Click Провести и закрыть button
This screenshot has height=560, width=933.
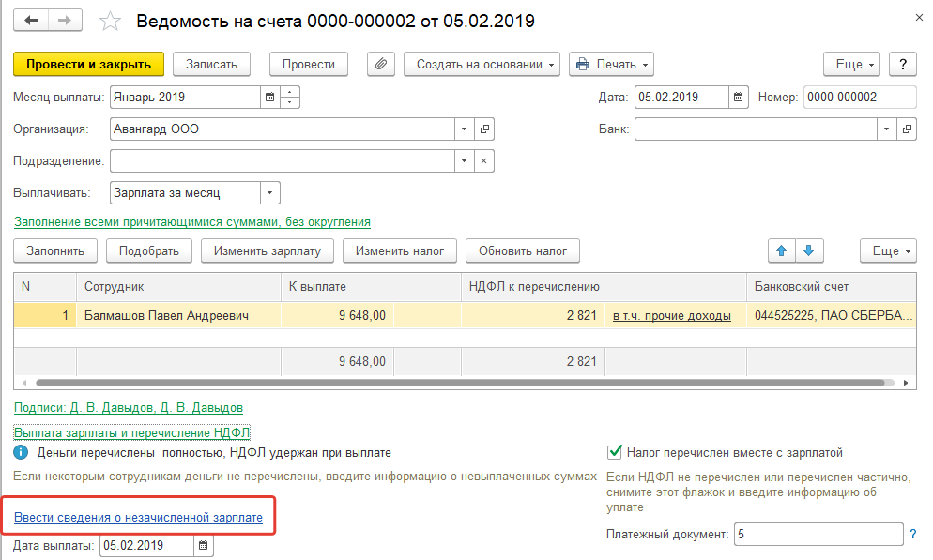tap(88, 64)
